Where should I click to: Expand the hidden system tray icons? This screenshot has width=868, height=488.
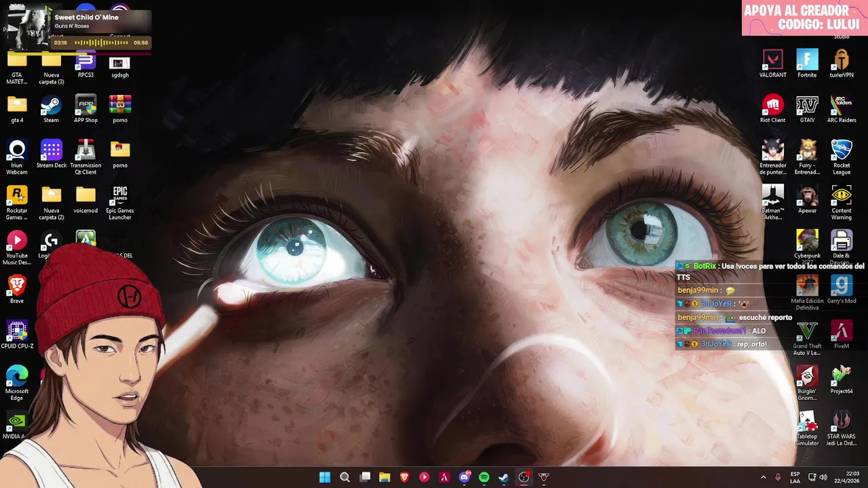coord(764,477)
